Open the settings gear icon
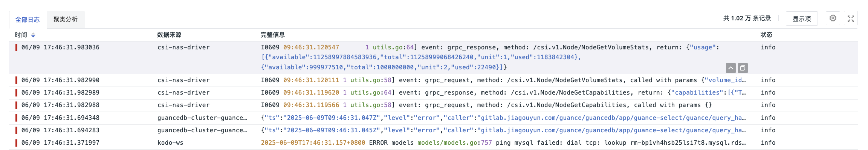The image size is (868, 150). coord(833,18)
